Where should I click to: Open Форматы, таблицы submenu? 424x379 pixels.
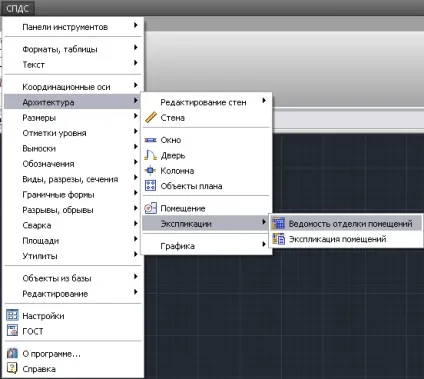coord(73,49)
